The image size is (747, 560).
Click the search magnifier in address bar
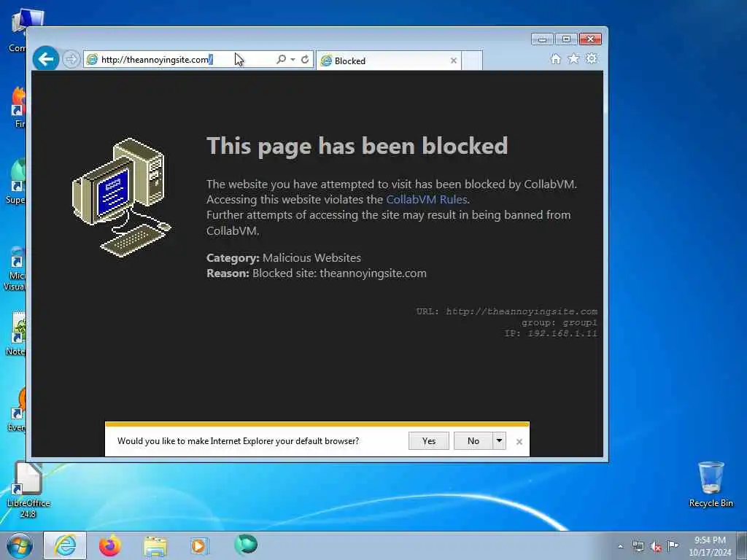click(x=281, y=59)
